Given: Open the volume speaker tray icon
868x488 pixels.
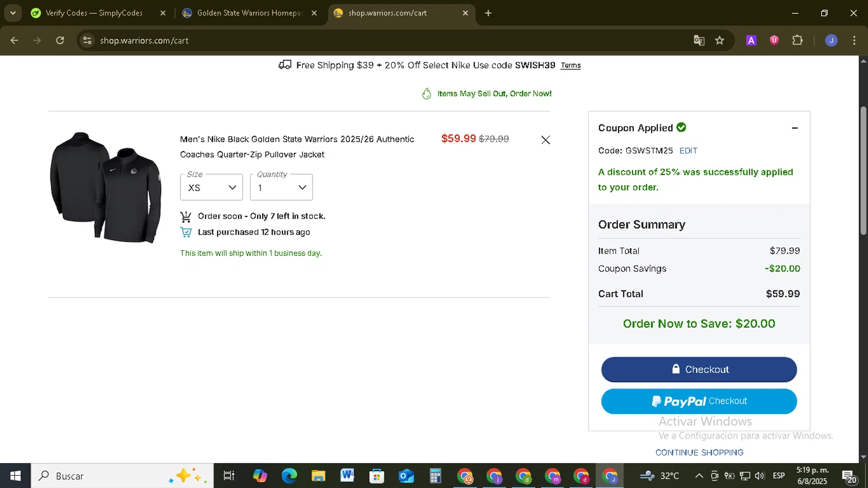Looking at the screenshot, I should point(760,476).
